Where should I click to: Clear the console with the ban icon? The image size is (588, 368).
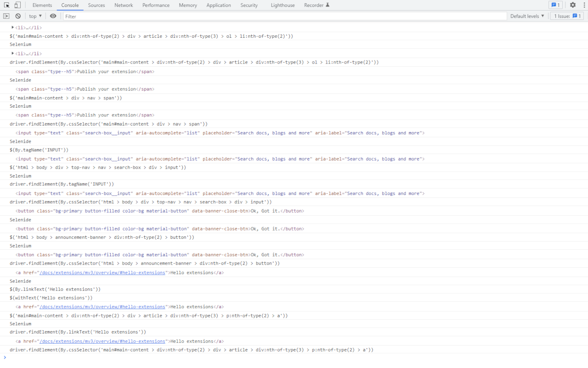pos(18,16)
